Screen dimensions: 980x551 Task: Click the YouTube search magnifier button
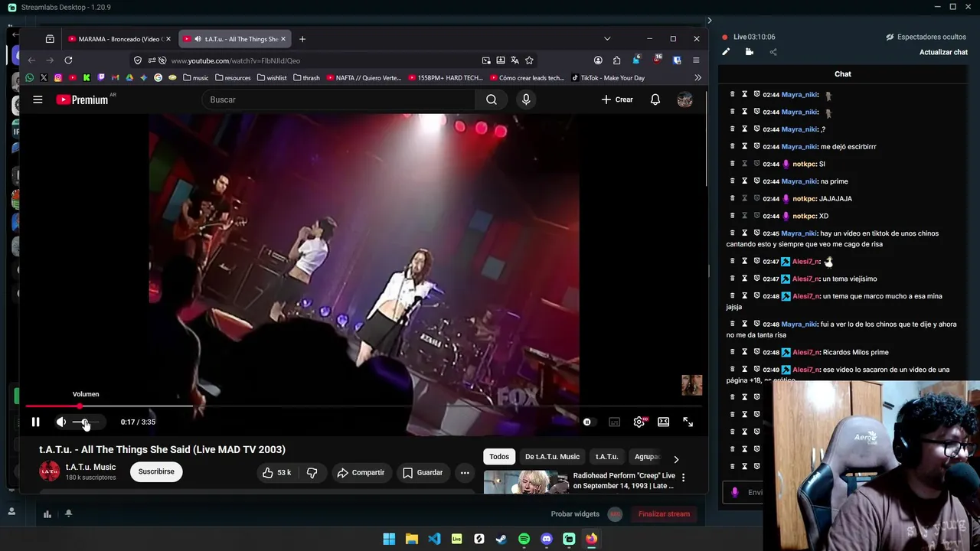pos(492,99)
